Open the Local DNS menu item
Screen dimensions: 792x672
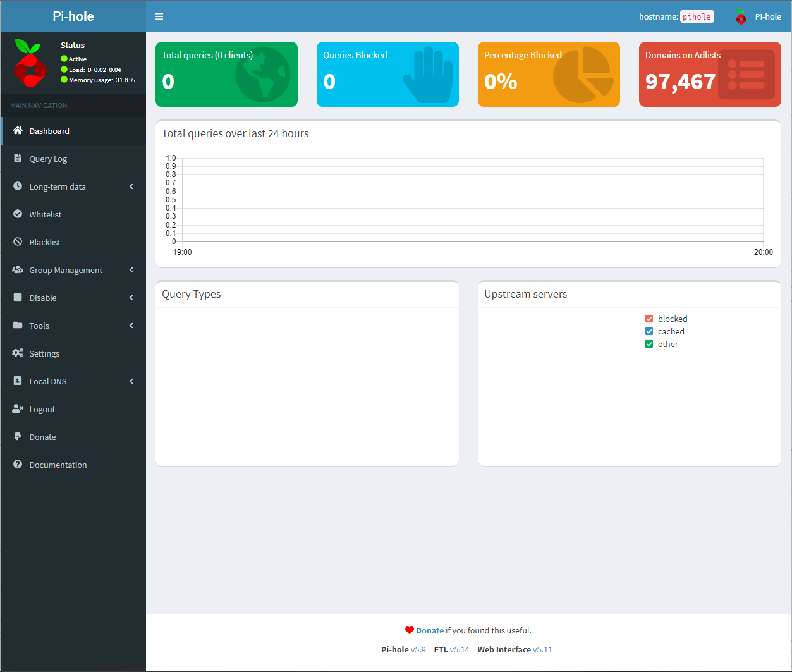[x=48, y=381]
